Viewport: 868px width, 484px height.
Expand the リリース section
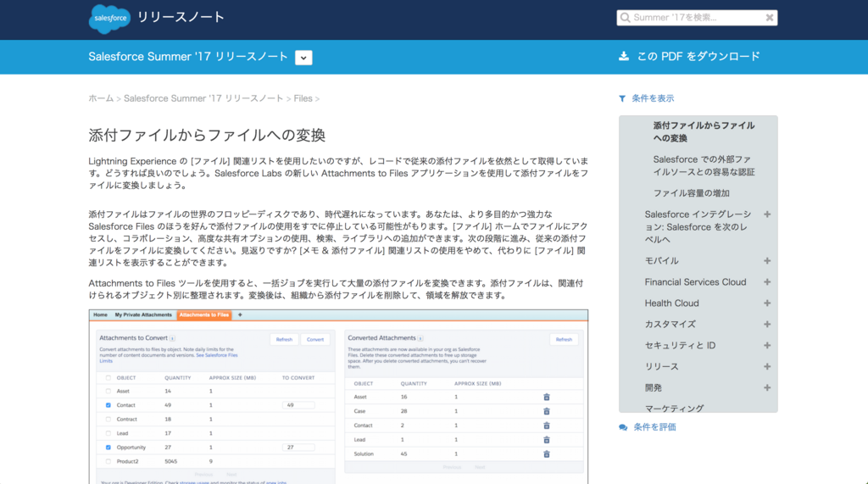click(767, 366)
